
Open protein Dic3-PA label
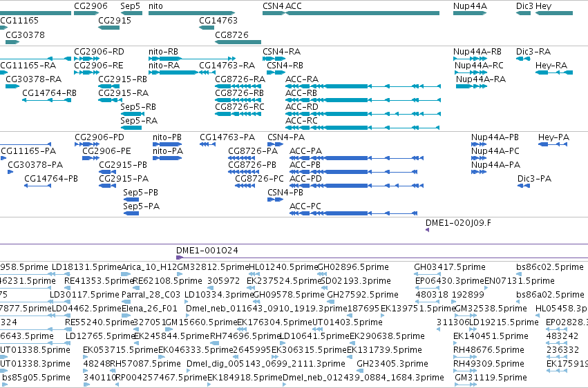[x=534, y=179]
